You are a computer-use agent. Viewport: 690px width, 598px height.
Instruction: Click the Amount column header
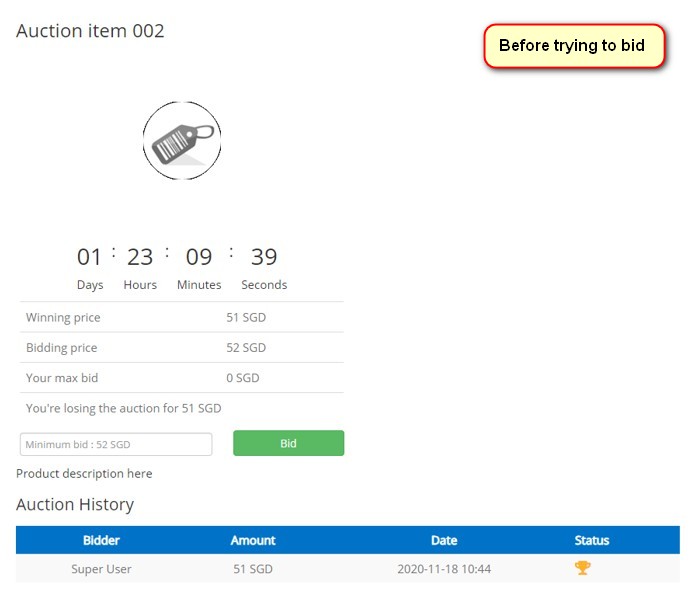point(253,540)
